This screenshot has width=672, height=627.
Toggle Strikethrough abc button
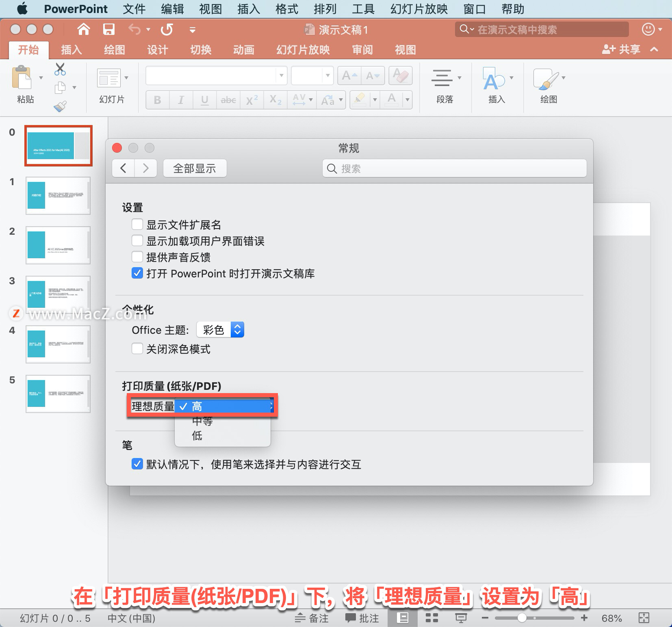(x=228, y=100)
